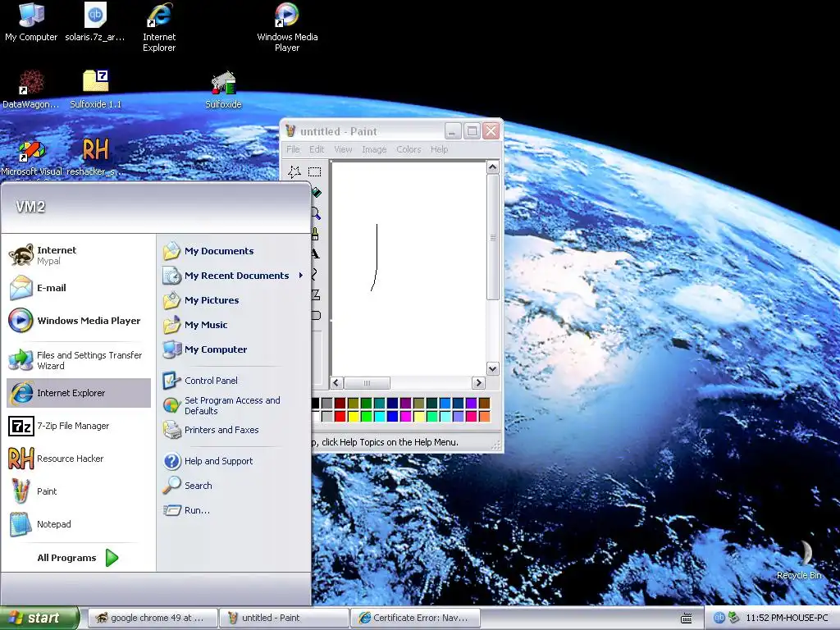This screenshot has height=630, width=840.
Task: Open My Documents folder
Action: [233, 251]
